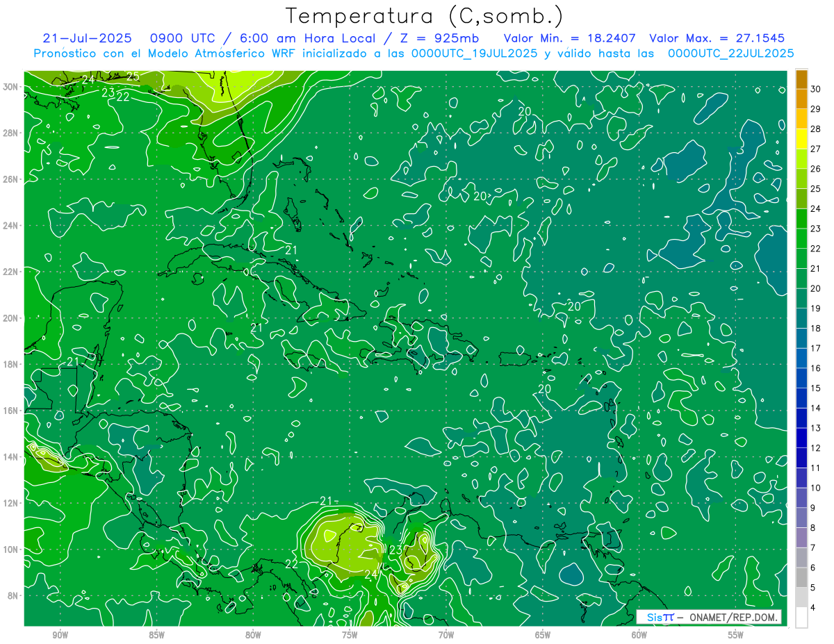Pick the orange swatch between 28 and 29
The width and height of the screenshot is (834, 644).
point(801,119)
